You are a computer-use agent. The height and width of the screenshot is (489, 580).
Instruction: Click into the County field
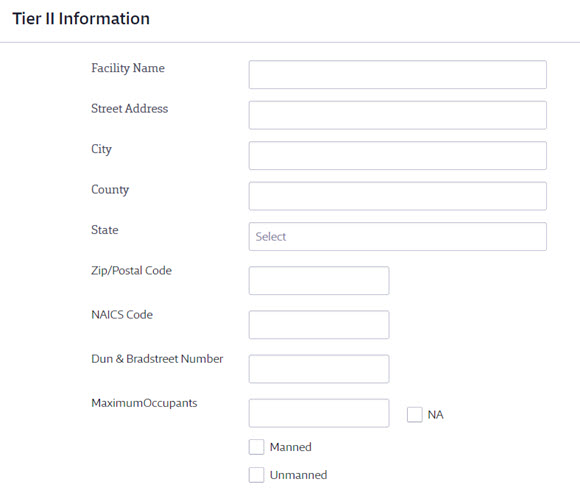click(x=398, y=196)
